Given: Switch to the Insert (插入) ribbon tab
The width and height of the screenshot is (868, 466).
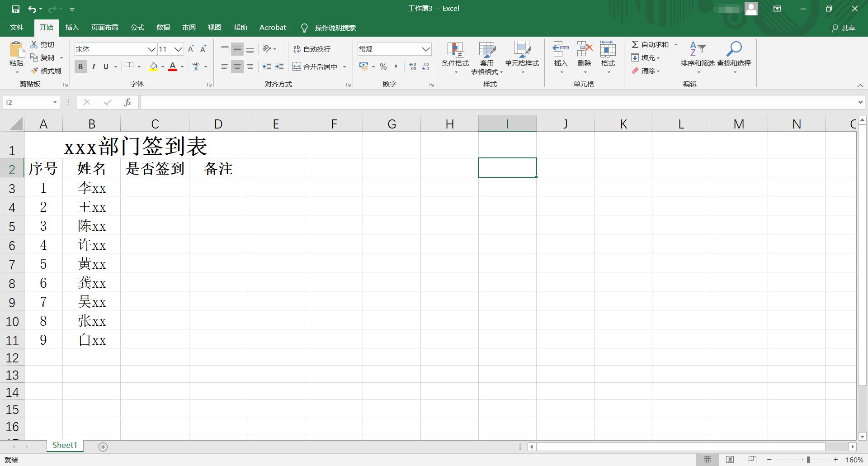Looking at the screenshot, I should click(x=72, y=28).
